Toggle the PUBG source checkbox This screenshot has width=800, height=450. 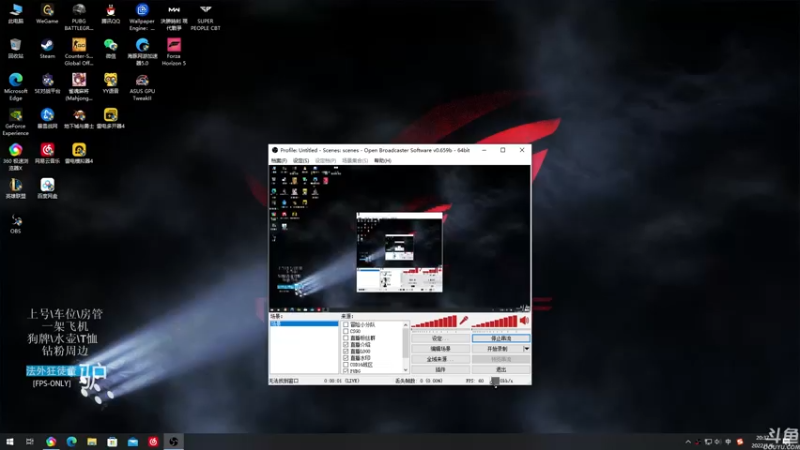tap(345, 370)
